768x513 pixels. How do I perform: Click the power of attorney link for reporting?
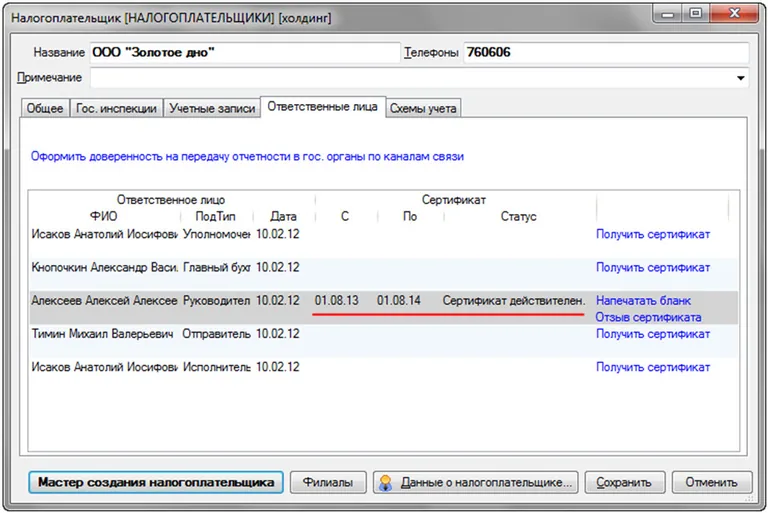click(x=247, y=156)
